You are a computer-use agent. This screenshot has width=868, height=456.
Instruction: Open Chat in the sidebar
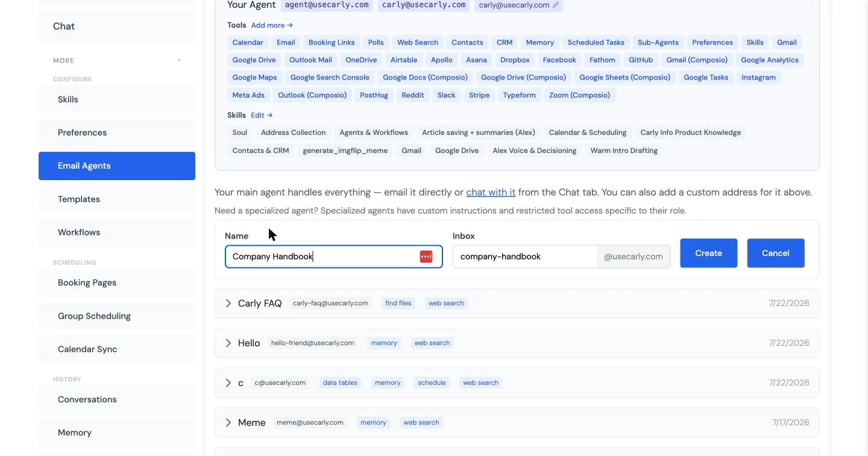pos(117,26)
